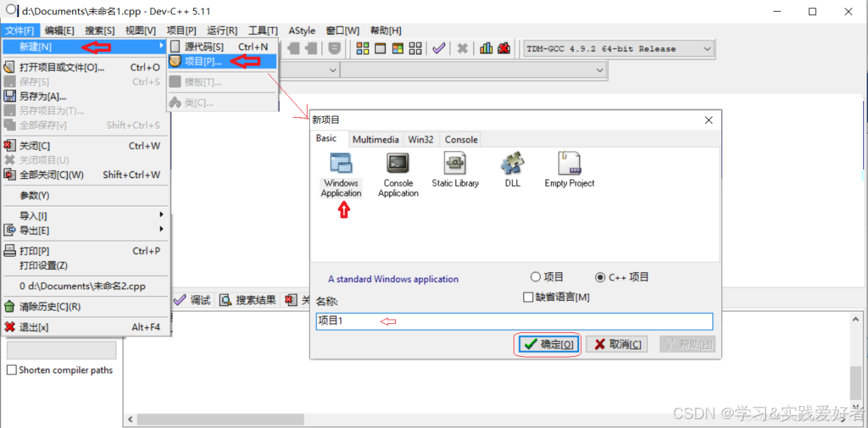Open the 运行[R] menu
Image resolution: width=868 pixels, height=428 pixels.
[x=222, y=30]
